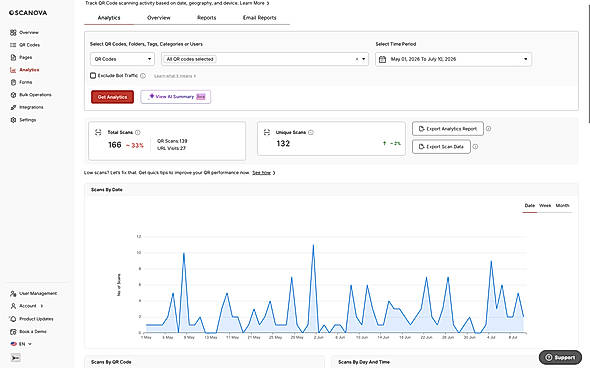Click info icon next to Export Scan Data
The height and width of the screenshot is (368, 590).
point(476,147)
